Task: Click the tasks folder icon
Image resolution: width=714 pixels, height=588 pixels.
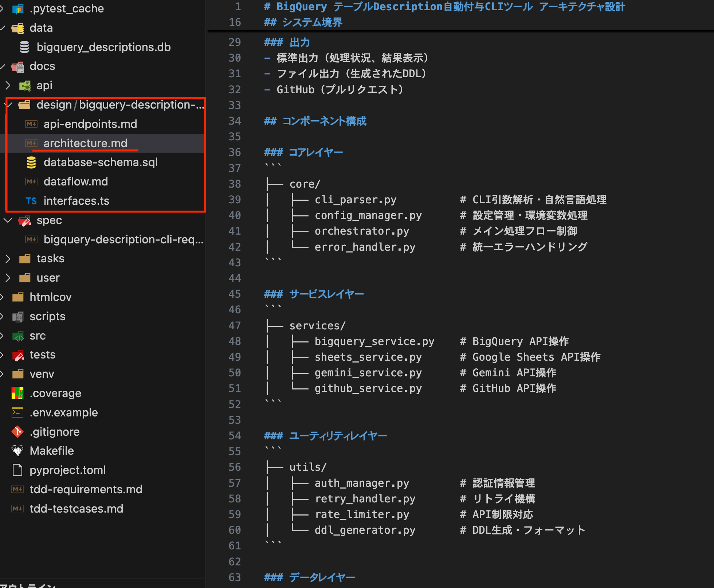Action: (25, 259)
